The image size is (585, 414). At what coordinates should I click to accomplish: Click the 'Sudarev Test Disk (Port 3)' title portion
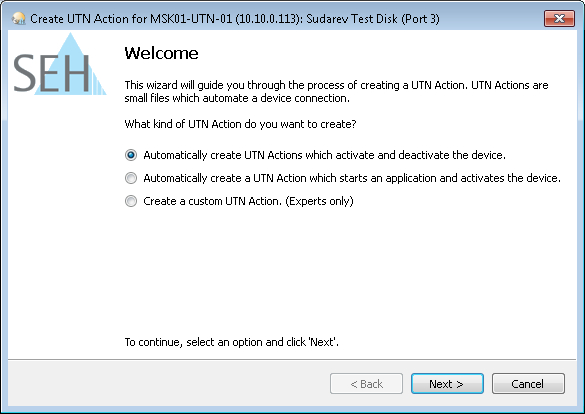pos(373,19)
